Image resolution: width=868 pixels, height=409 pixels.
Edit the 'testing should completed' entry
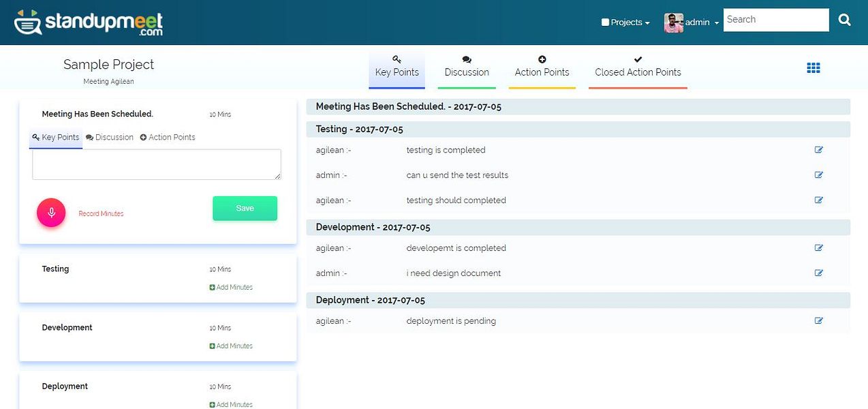click(819, 200)
